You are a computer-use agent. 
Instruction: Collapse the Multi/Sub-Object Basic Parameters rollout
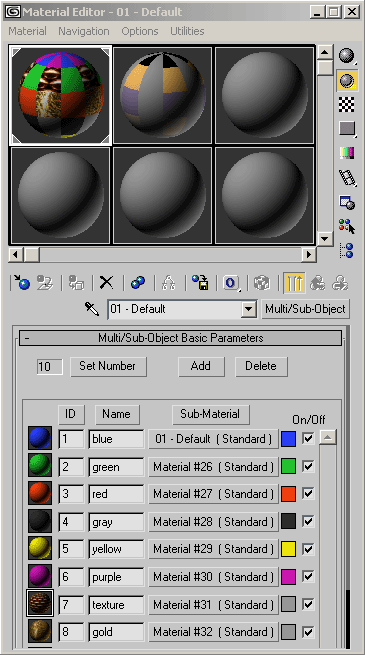[x=180, y=338]
